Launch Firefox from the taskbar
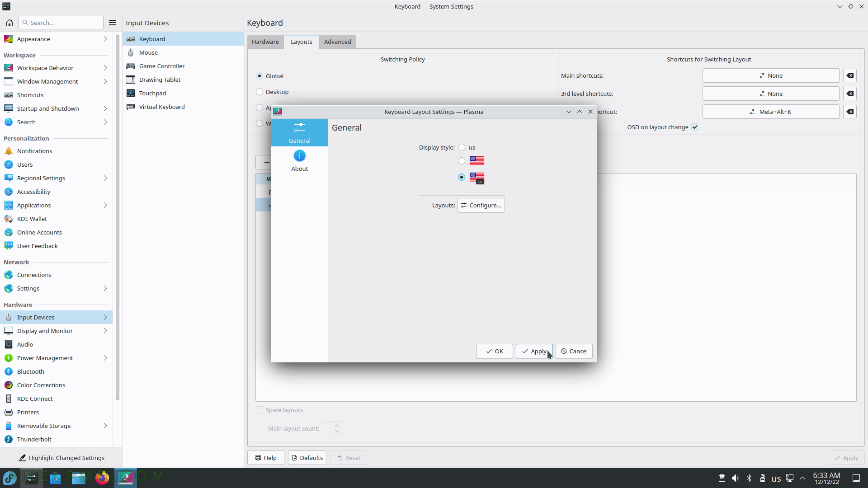 (102, 478)
